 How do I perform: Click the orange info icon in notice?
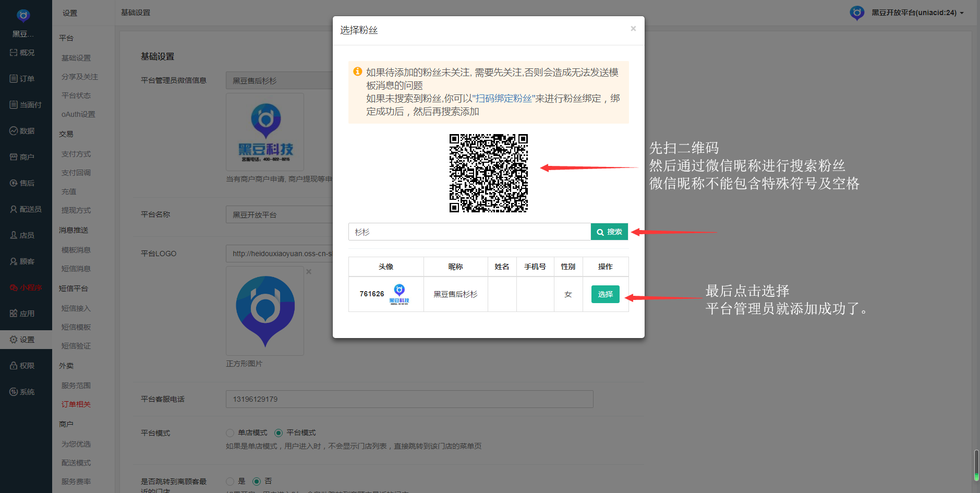[x=358, y=71]
